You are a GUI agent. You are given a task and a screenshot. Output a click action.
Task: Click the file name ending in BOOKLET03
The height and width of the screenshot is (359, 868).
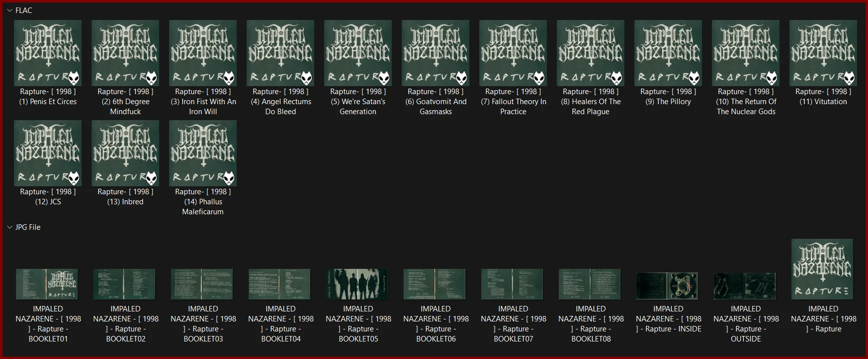(203, 324)
